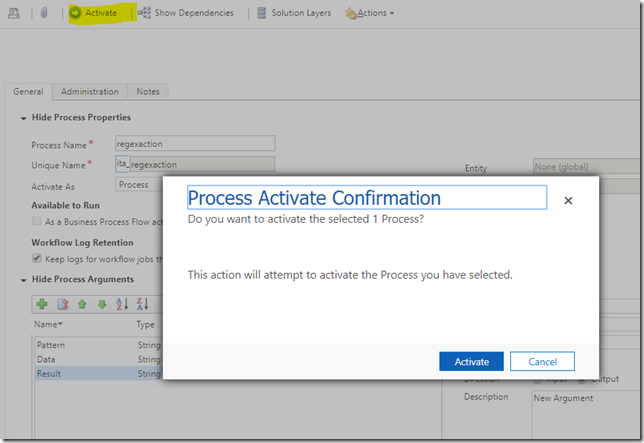
Task: Collapse Hide Process Arguments section
Action: 23,280
